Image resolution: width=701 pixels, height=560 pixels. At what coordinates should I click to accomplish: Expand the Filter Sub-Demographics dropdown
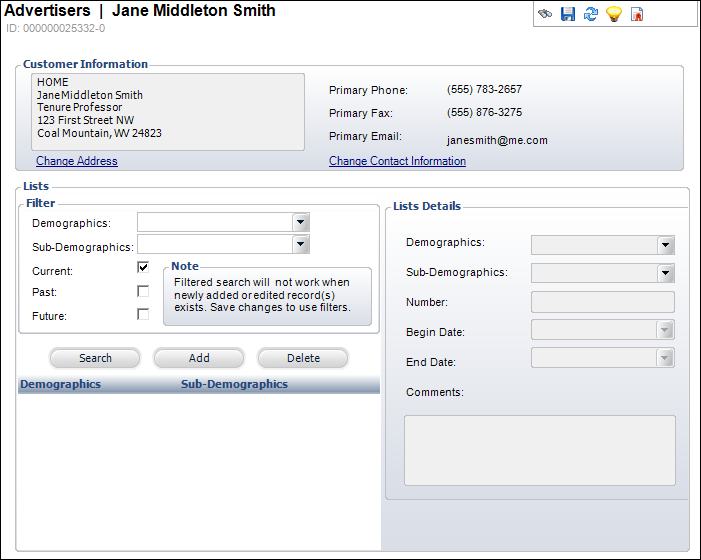click(x=300, y=245)
